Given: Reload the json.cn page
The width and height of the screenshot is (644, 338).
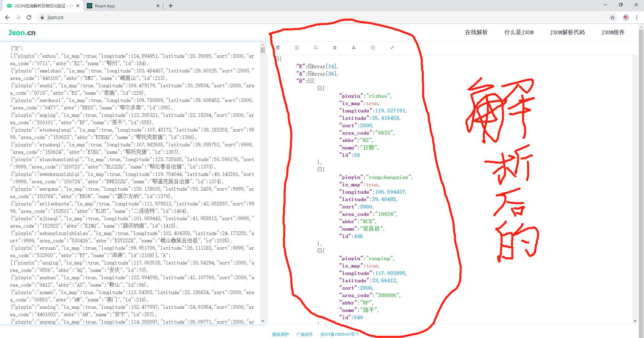Looking at the screenshot, I should (29, 17).
